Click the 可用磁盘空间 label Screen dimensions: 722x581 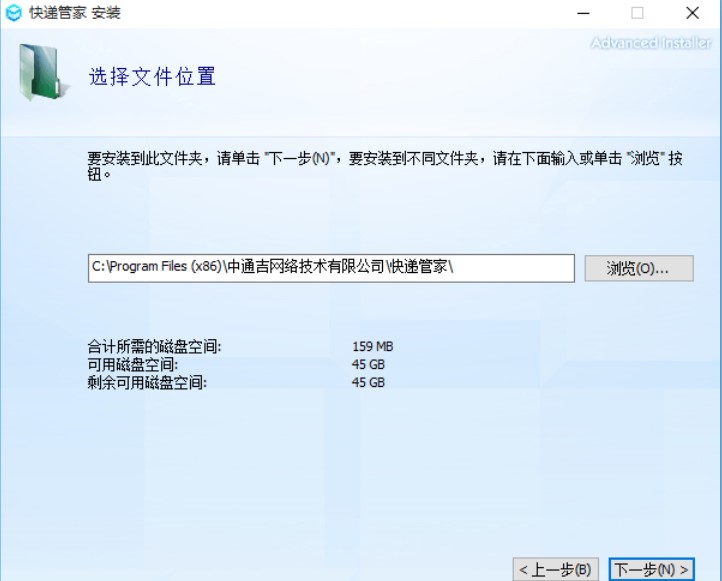[133, 365]
